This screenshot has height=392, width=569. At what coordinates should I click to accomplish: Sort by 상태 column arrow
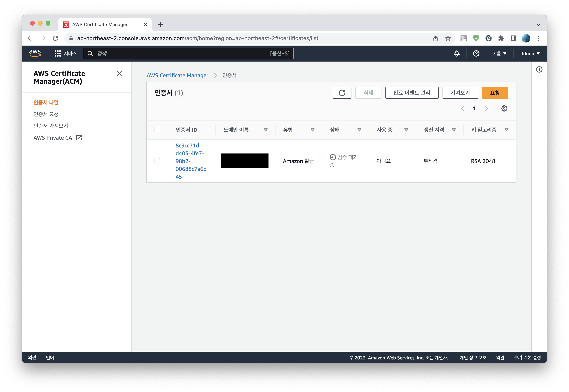click(x=359, y=130)
